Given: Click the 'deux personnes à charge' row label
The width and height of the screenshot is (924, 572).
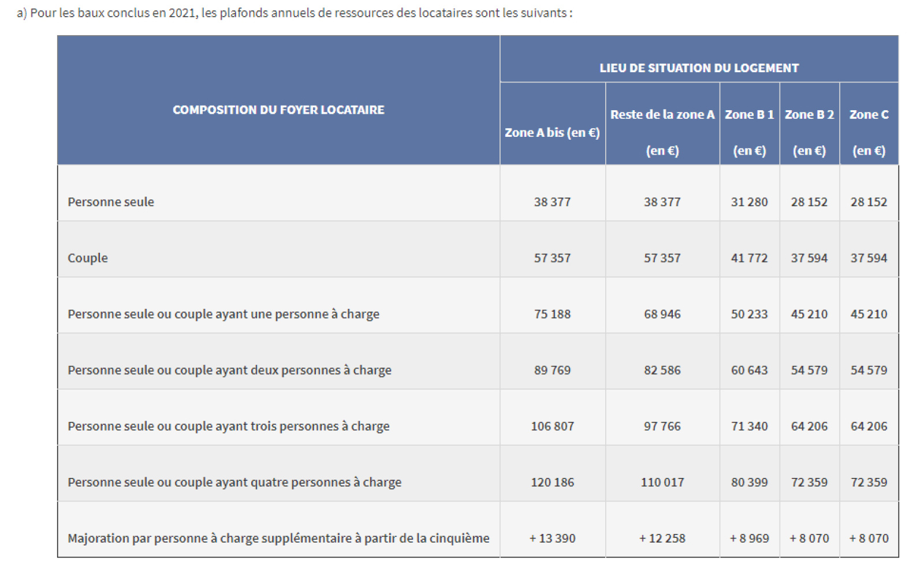Looking at the screenshot, I should (x=229, y=370).
